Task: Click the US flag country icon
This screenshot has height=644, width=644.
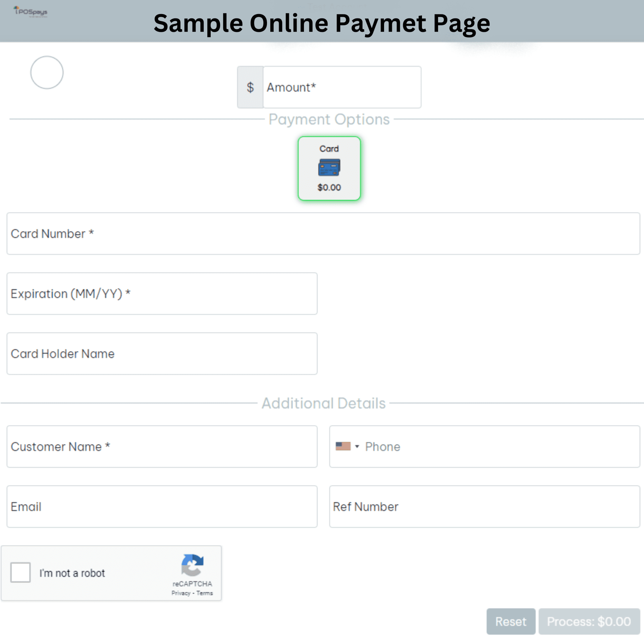Action: (343, 446)
